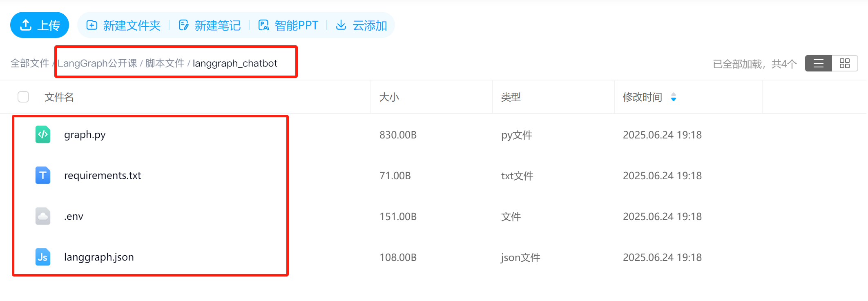
Task: Open the 云添加 cloud add option
Action: coord(361,25)
